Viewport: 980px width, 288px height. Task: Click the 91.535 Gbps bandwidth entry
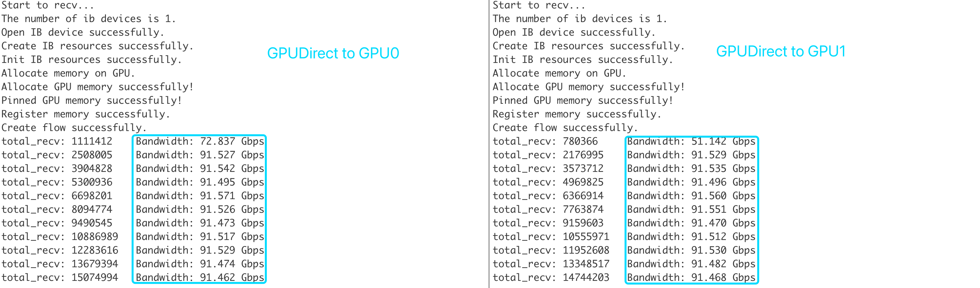tap(691, 168)
